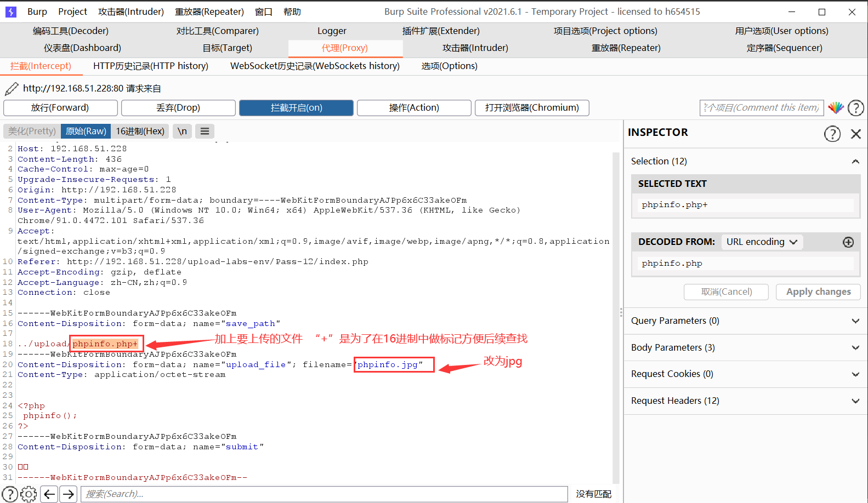This screenshot has width=868, height=503.
Task: Open search settings gear icon
Action: click(x=29, y=494)
